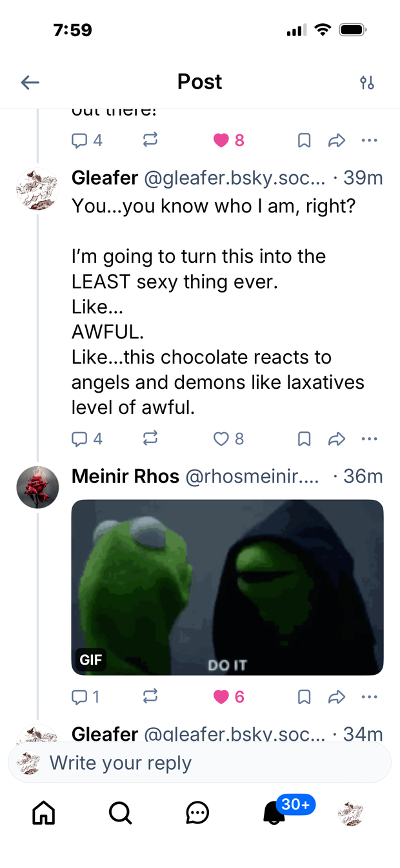
Task: Open more options on Gleafer's 39m post
Action: [369, 439]
